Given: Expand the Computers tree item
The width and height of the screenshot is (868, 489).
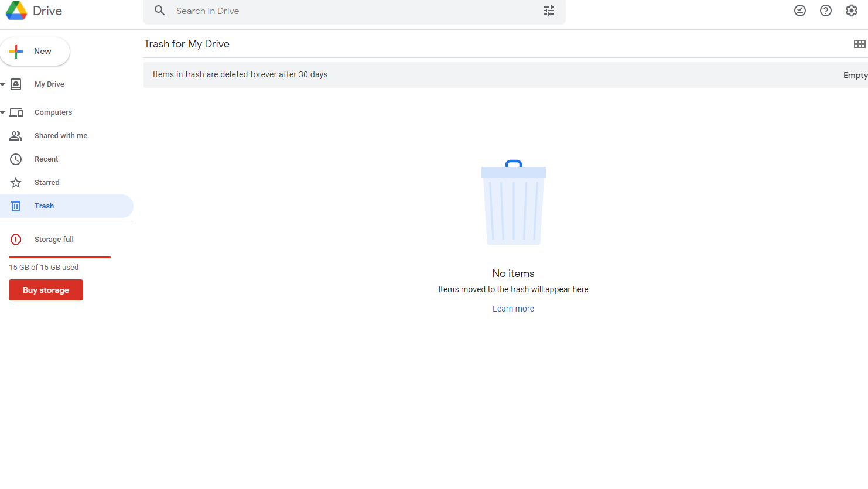Looking at the screenshot, I should (3, 112).
